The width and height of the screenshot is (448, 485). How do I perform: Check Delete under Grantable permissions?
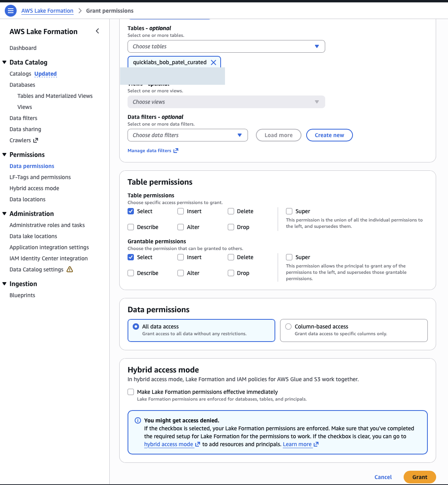point(231,257)
